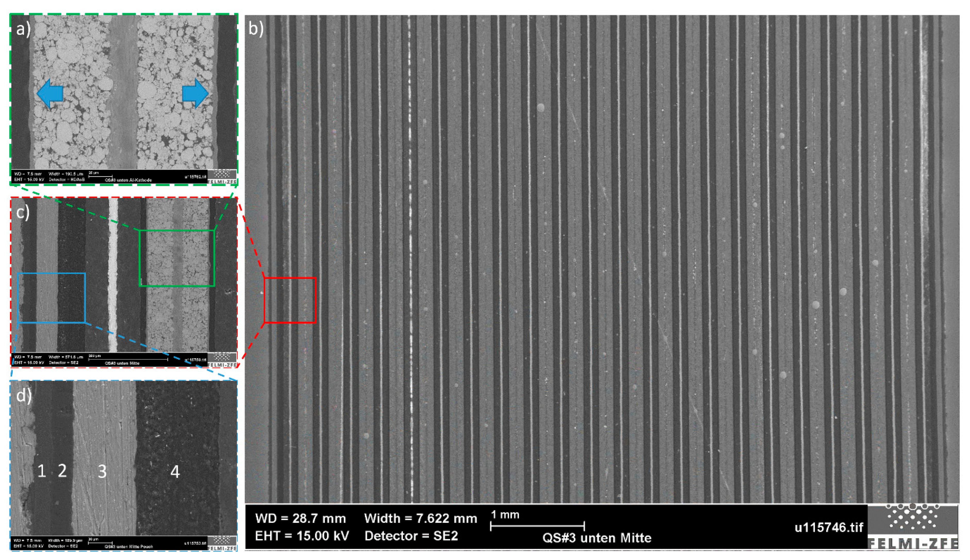Screen dimensions: 970x560
Task: Click the 1 mm scale bar
Action: pos(537,526)
